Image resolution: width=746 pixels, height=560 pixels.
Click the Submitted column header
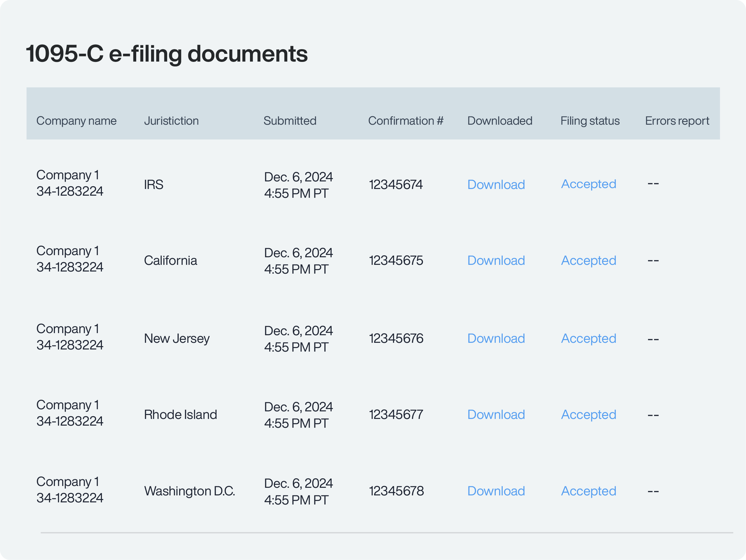[290, 121]
